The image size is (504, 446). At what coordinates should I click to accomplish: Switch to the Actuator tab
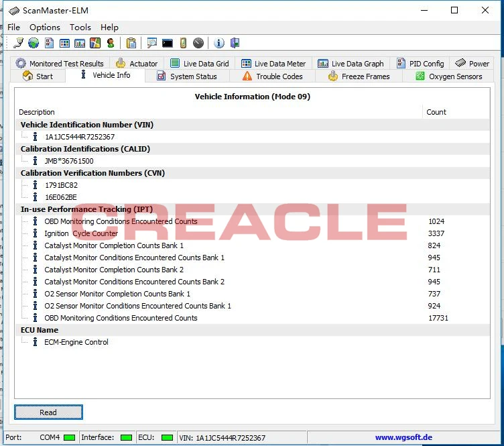pos(137,63)
